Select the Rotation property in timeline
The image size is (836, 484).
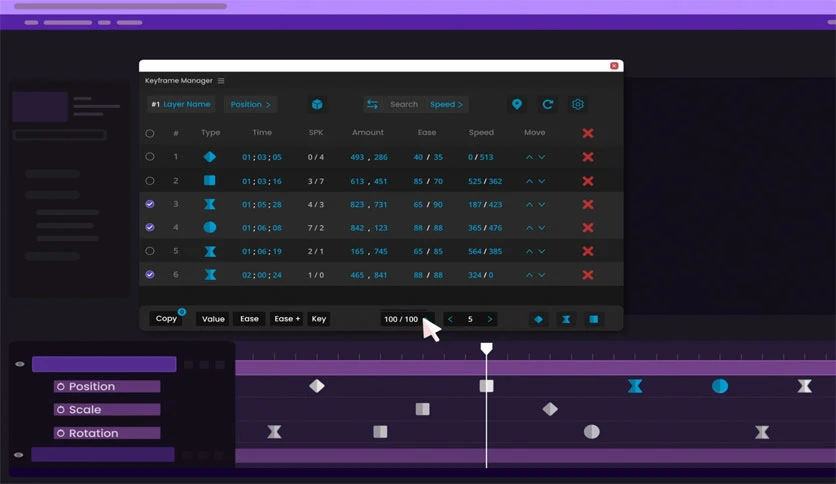click(107, 433)
